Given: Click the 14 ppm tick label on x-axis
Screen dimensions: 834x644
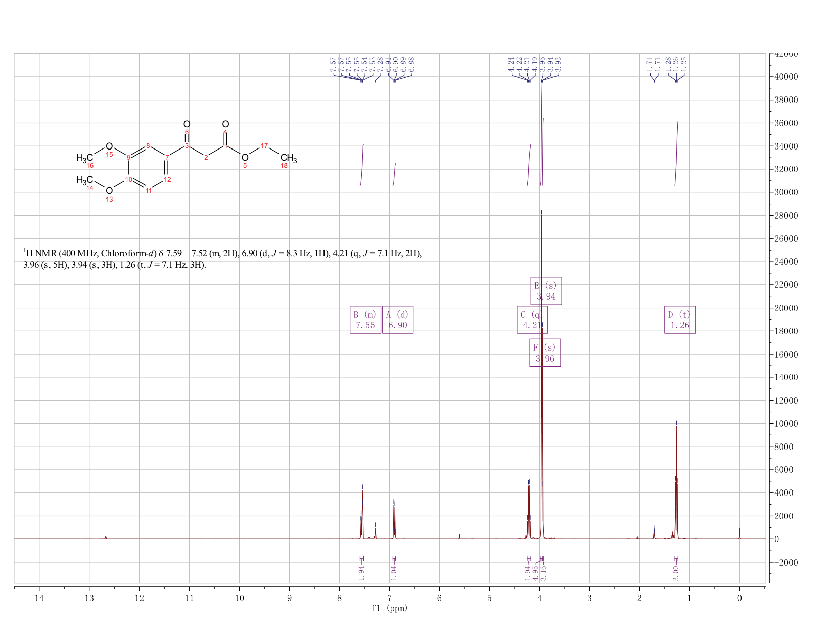Looking at the screenshot, I should pyautogui.click(x=39, y=598).
